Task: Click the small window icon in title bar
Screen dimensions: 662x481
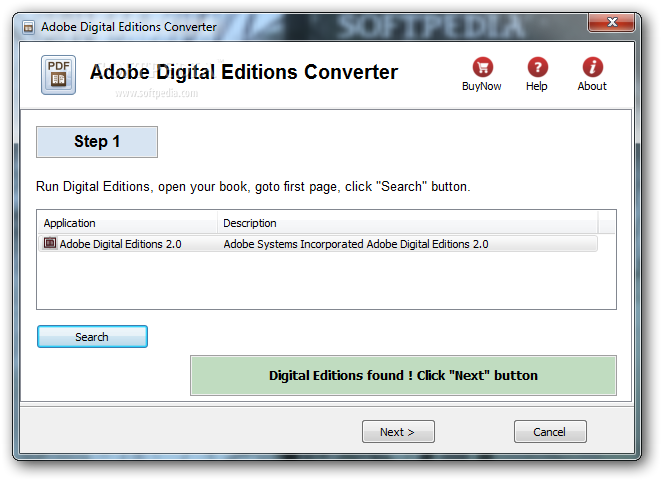Action: pyautogui.click(x=28, y=27)
